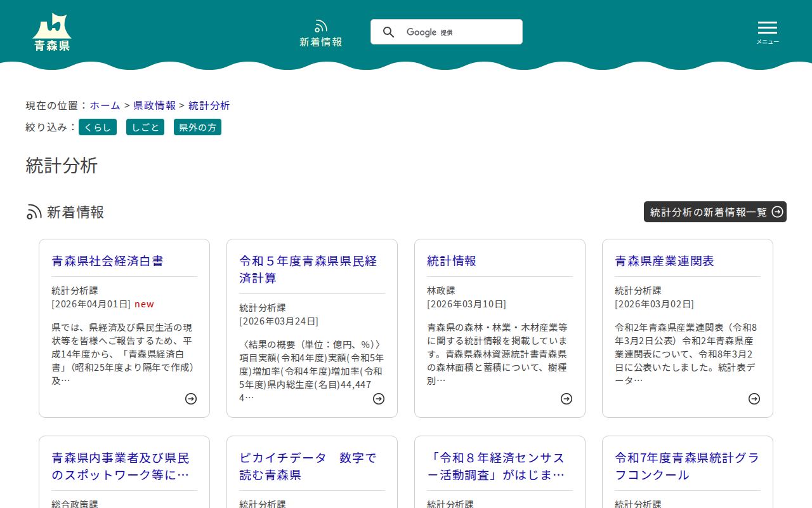Open ピカイチデータ 数字で読む青森県 link
The width and height of the screenshot is (812, 508).
pyautogui.click(x=308, y=466)
